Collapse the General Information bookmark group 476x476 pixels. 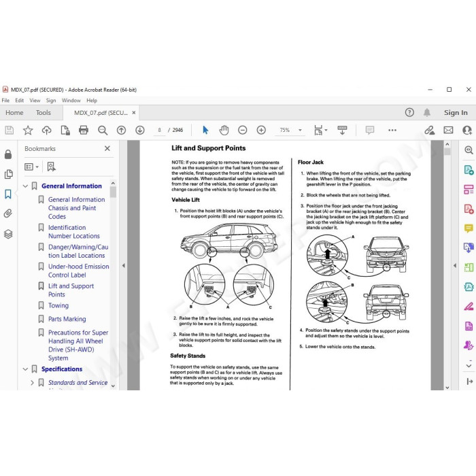(x=26, y=186)
